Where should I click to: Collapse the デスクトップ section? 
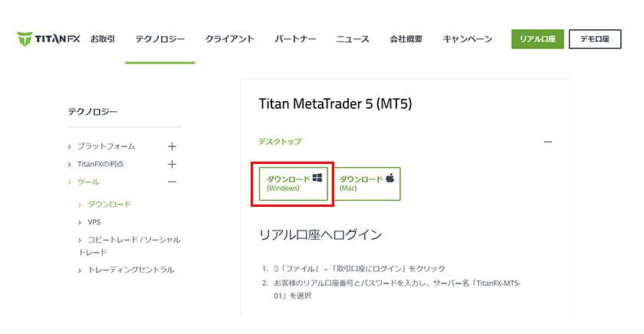pyautogui.click(x=547, y=142)
